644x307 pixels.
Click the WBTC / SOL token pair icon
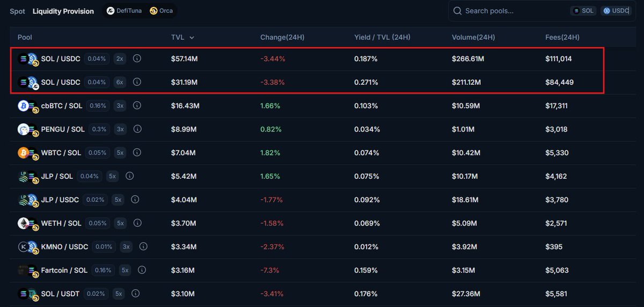26,153
